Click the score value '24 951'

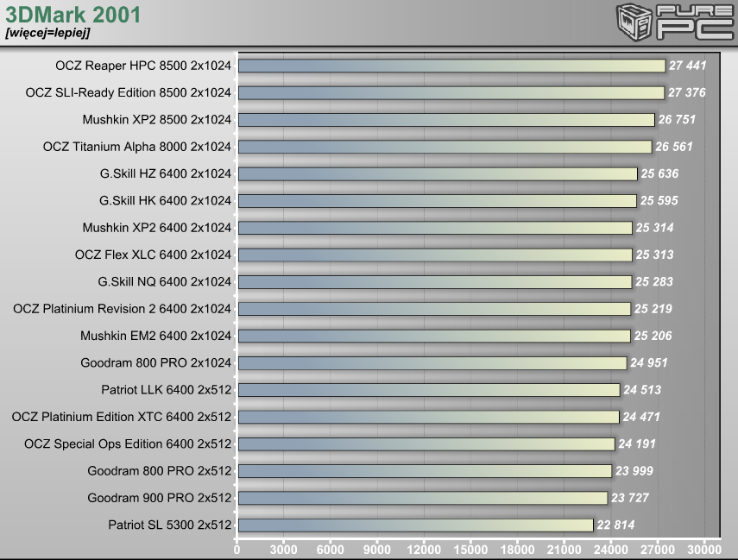[649, 362]
